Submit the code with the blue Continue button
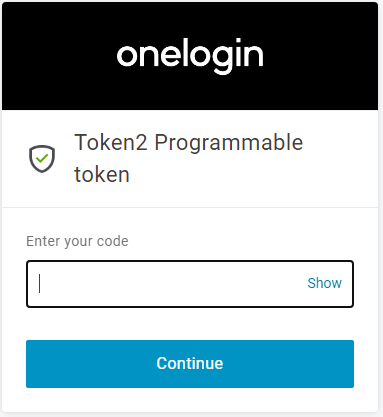The height and width of the screenshot is (417, 383). (190, 364)
